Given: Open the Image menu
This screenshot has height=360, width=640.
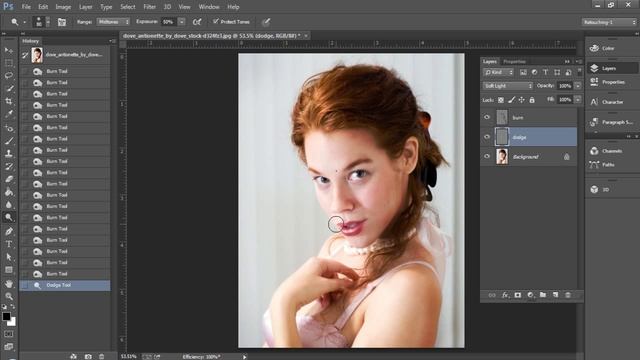Looking at the screenshot, I should click(x=63, y=7).
